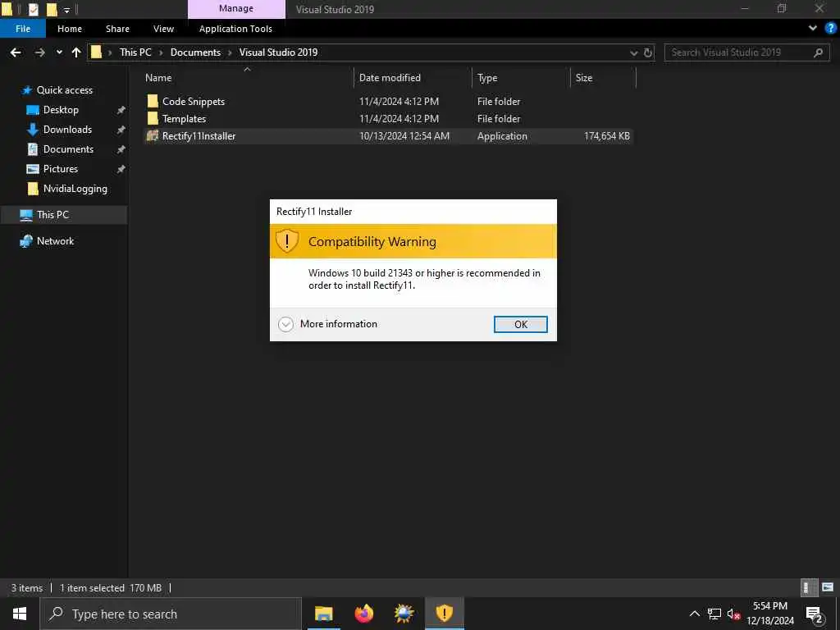Show hidden system tray icons

tap(694, 614)
